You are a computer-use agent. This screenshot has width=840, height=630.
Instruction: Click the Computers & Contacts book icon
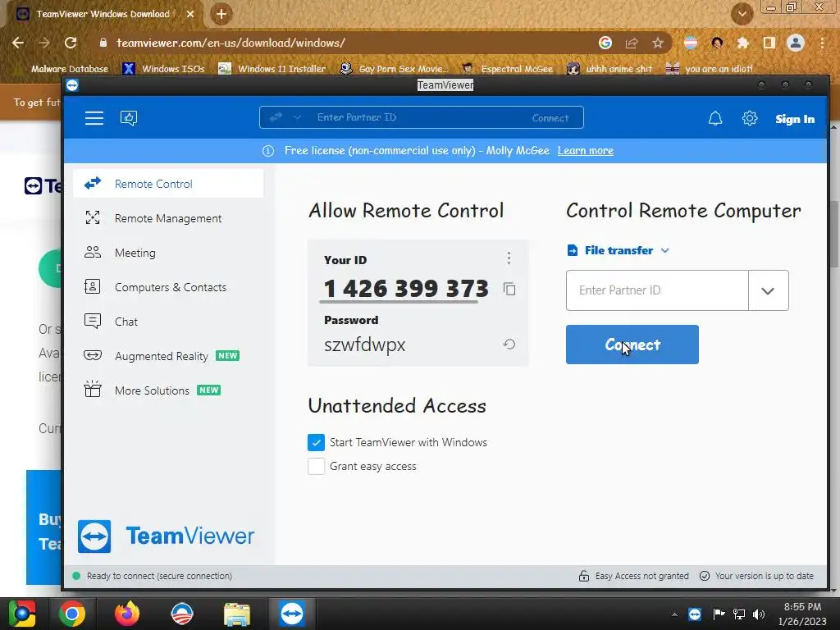pos(92,286)
